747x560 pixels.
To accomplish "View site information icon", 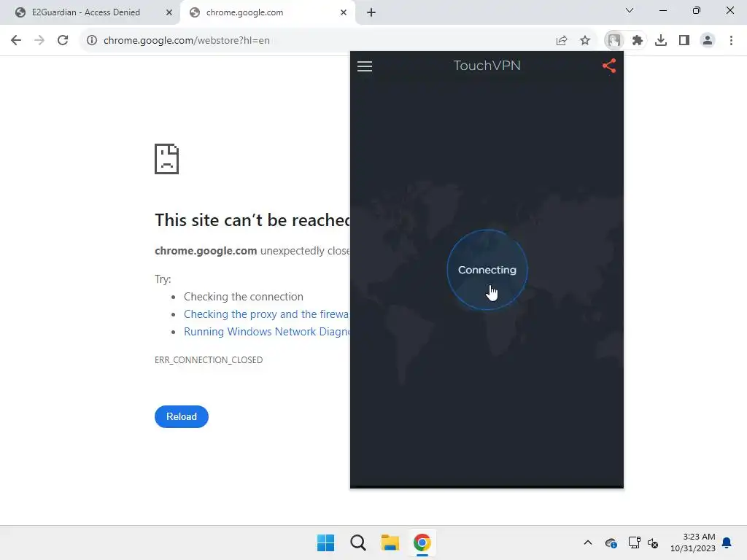I will pos(92,41).
